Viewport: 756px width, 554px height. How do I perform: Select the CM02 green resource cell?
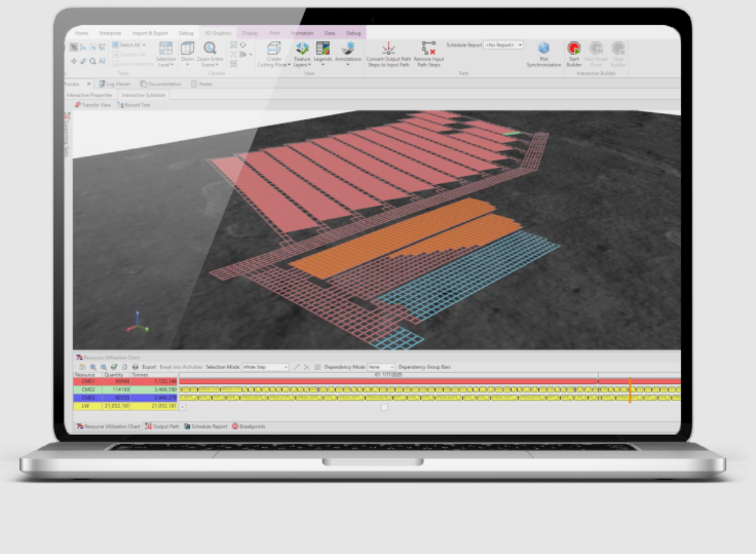(x=88, y=390)
